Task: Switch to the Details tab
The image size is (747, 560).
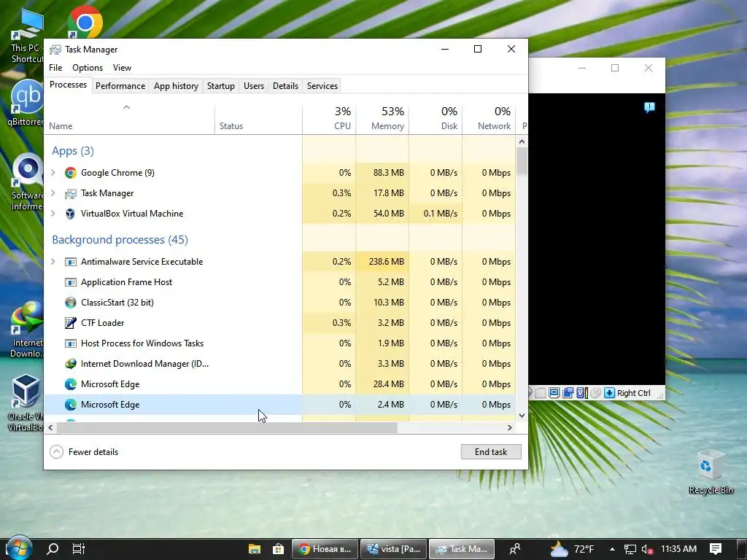Action: point(285,86)
